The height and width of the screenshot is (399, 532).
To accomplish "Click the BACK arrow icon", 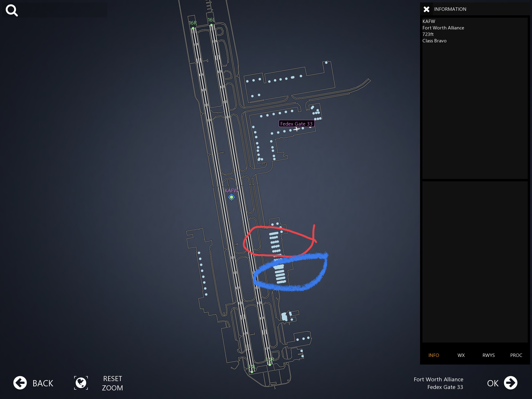I will (x=20, y=383).
